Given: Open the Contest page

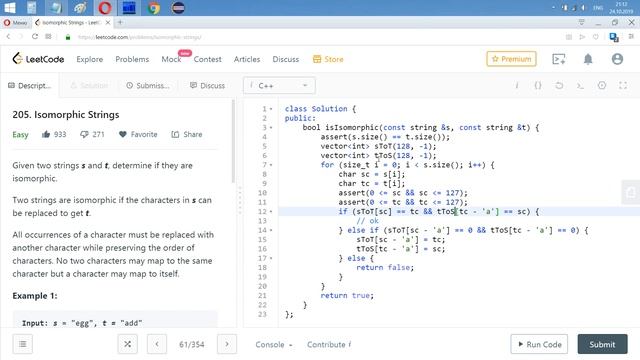Looking at the screenshot, I should point(207,59).
